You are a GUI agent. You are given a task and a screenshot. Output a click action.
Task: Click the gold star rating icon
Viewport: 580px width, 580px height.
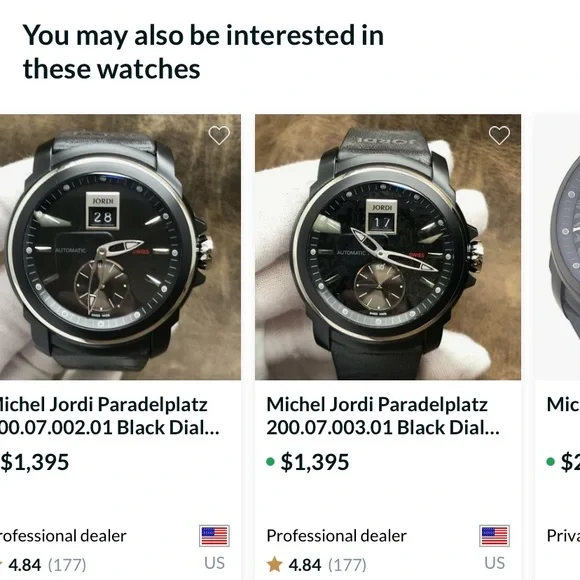tap(274, 565)
